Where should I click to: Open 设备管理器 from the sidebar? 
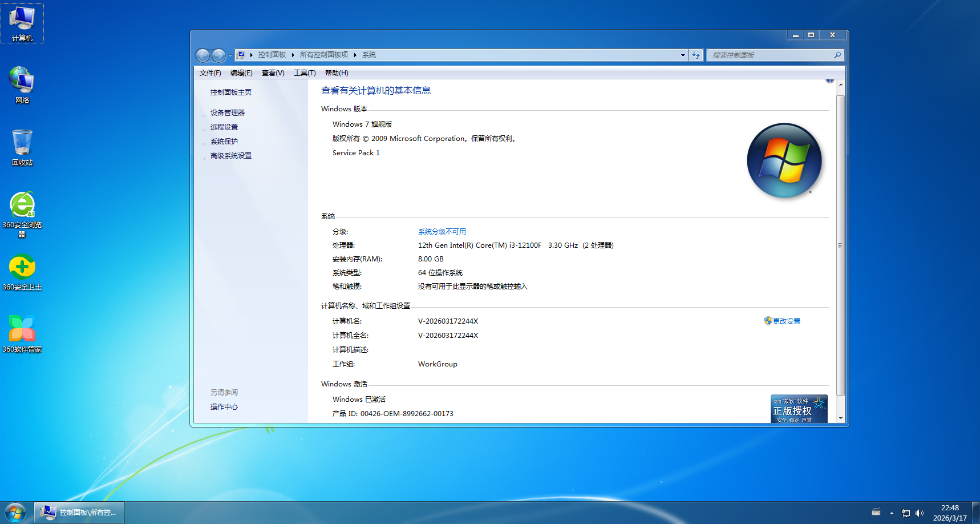[227, 112]
